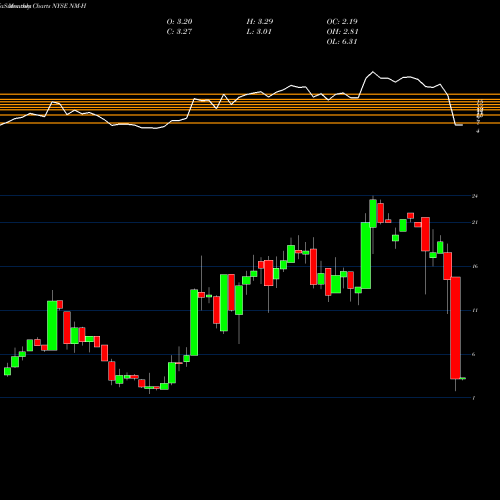Click the high price value H: 3.29

pyautogui.click(x=260, y=22)
